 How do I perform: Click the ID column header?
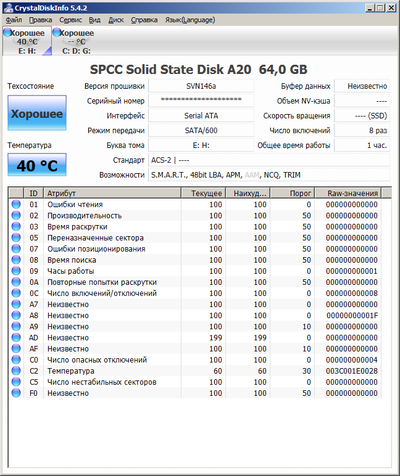coord(33,193)
